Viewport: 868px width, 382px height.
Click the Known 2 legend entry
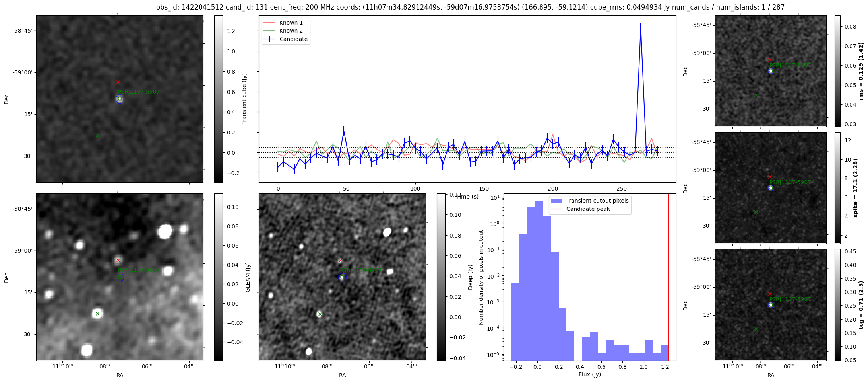291,31
